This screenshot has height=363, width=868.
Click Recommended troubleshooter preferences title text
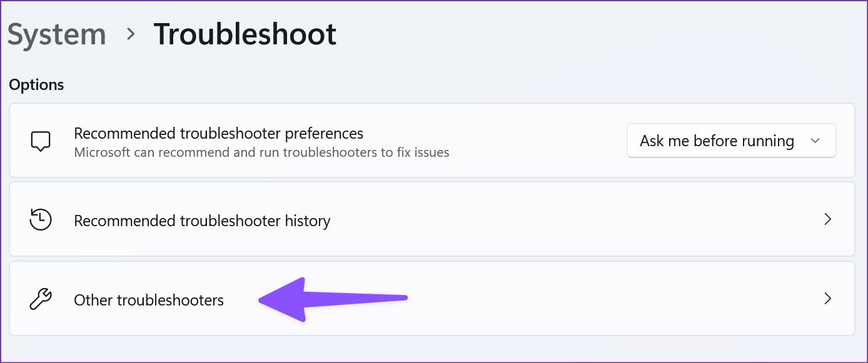(219, 133)
